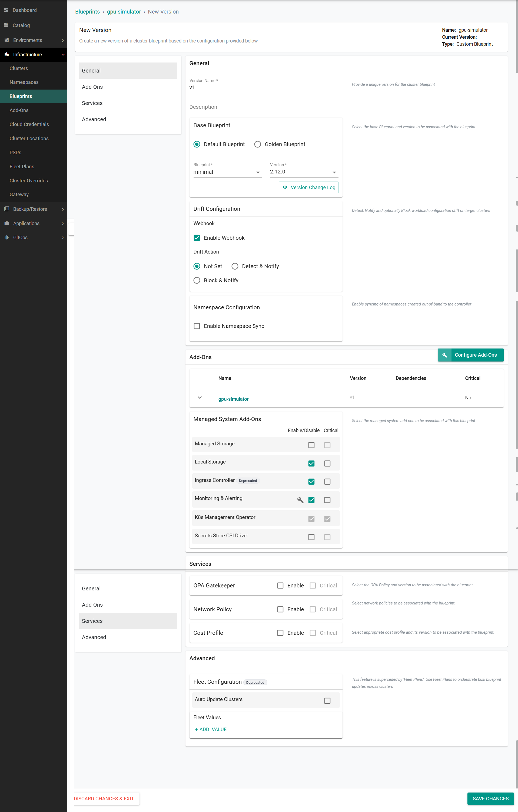Enable OPA Gatekeeper checkbox
The height and width of the screenshot is (812, 518).
280,586
